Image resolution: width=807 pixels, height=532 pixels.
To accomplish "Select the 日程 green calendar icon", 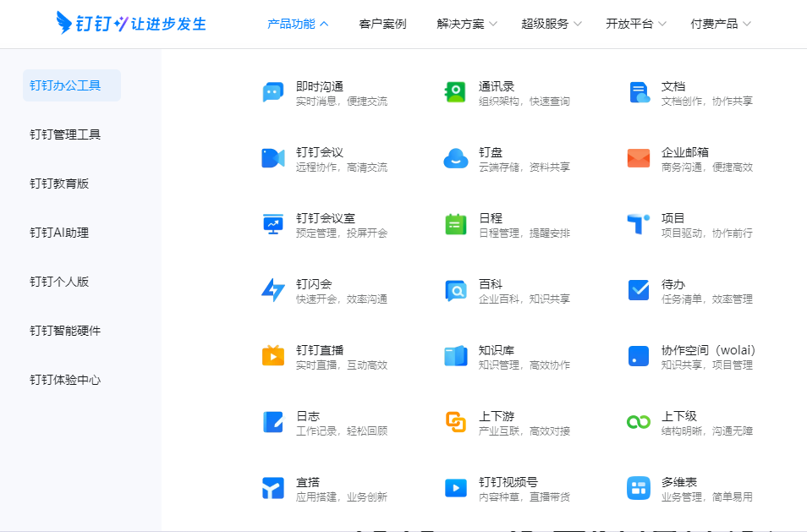I will (x=455, y=224).
